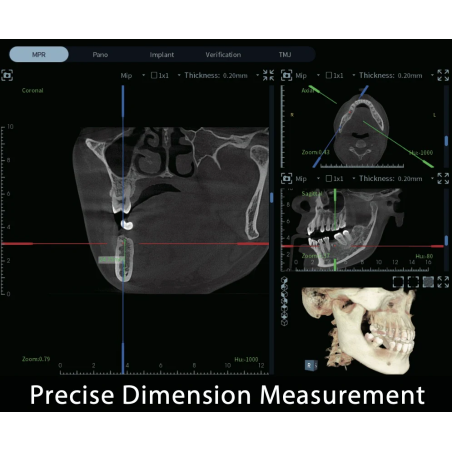This screenshot has height=452, width=452.
Task: Open Thickness 0.20mm dropdown in Axial toolbar
Action: pos(432,75)
